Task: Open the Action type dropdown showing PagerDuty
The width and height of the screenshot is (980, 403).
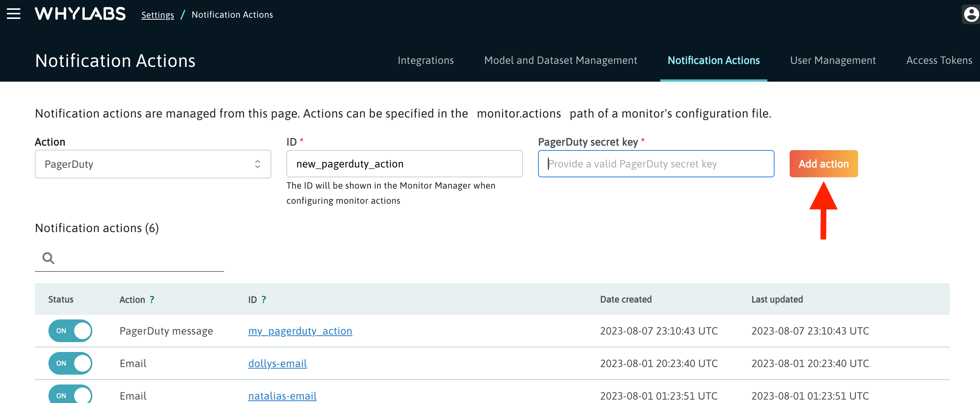Action: pyautogui.click(x=152, y=164)
